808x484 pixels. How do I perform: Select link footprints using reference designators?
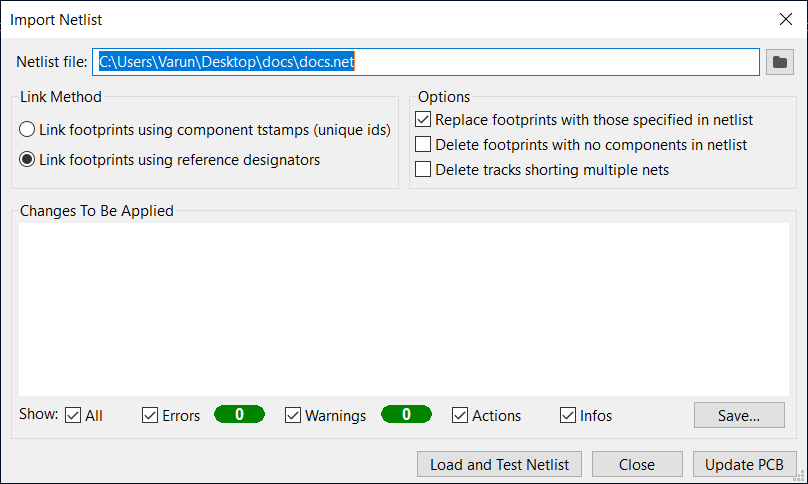coord(27,159)
